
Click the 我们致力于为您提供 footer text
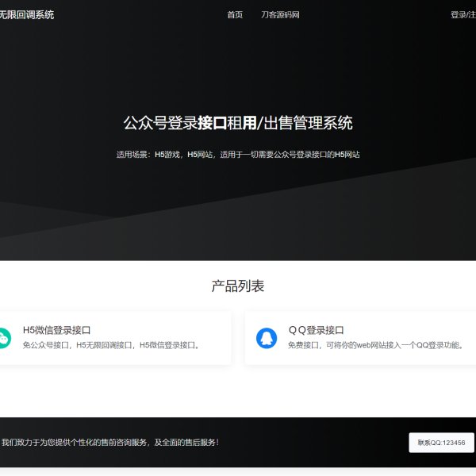[x=110, y=443]
